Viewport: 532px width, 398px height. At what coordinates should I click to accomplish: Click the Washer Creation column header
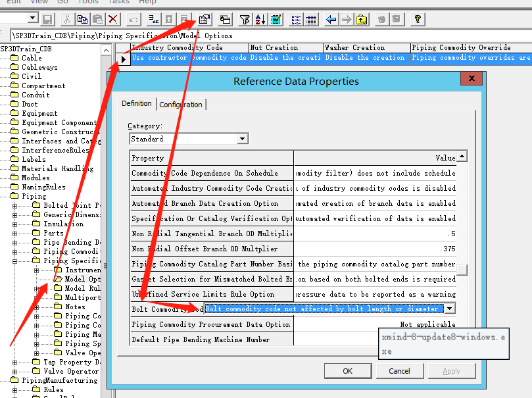click(367, 47)
